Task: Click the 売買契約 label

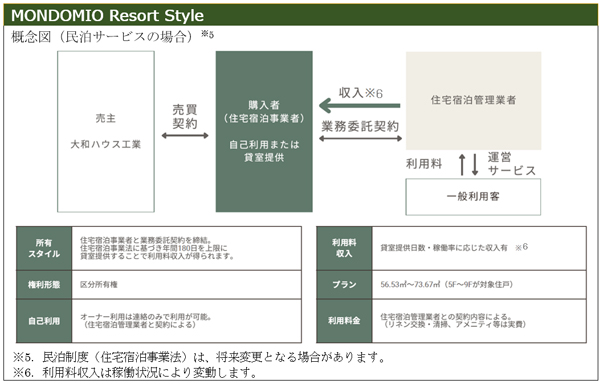Action: pos(185,117)
